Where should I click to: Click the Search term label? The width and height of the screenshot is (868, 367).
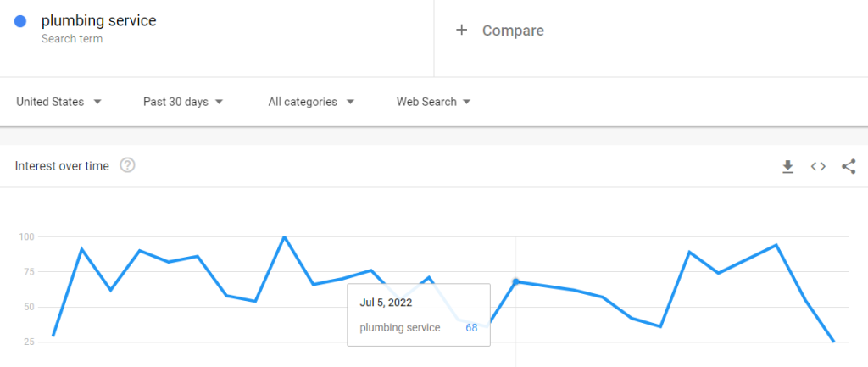71,39
